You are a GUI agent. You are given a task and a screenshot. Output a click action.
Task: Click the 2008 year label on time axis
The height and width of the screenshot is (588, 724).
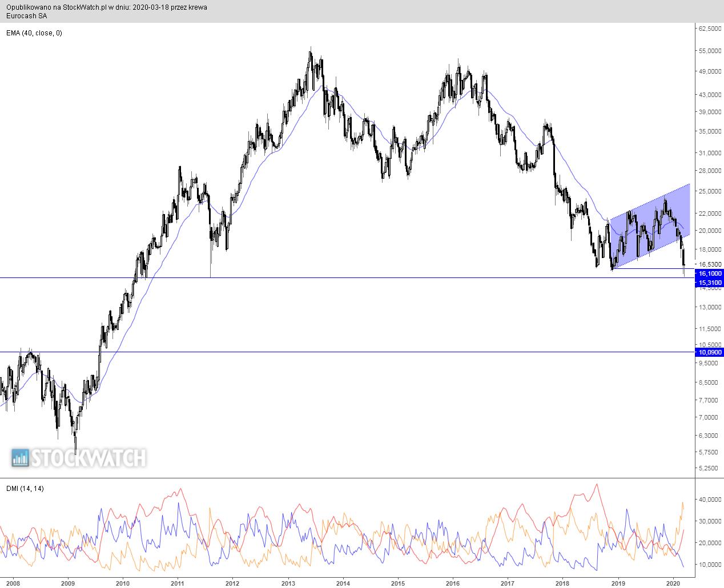pos(13,583)
